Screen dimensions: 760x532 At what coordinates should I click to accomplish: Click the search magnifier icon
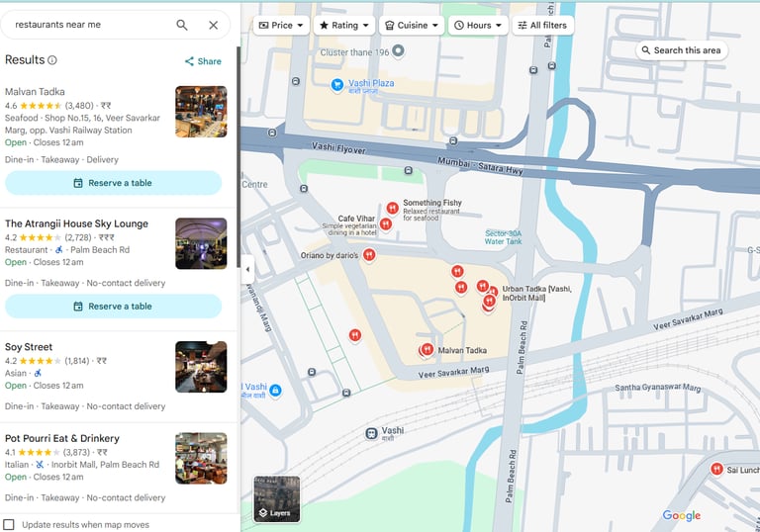(182, 25)
